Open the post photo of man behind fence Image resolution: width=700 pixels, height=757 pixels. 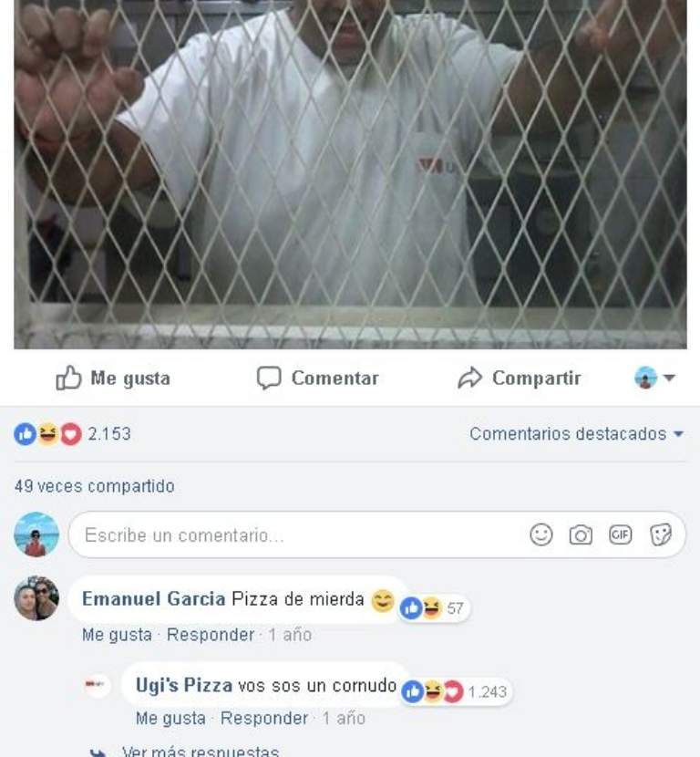tap(350, 174)
